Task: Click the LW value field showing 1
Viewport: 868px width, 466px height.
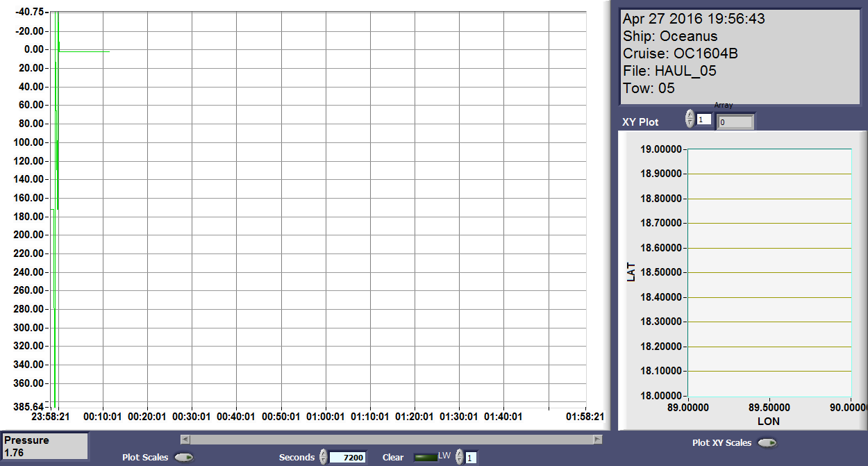Action: 471,457
